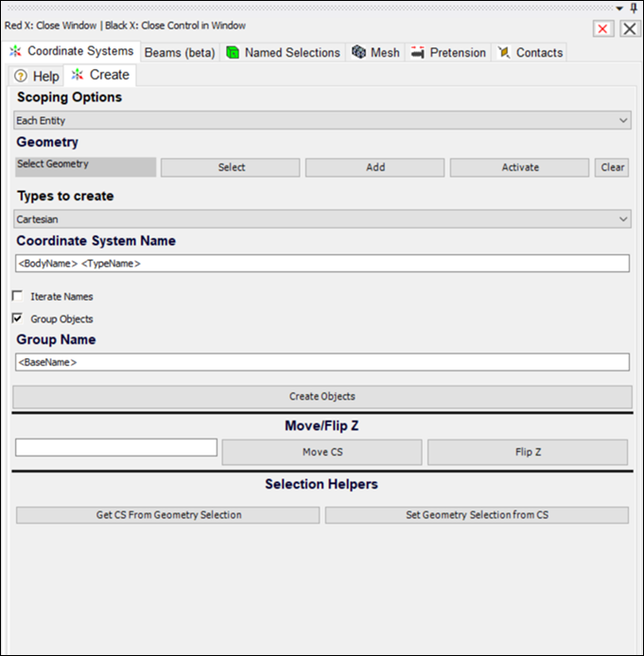Click the Add geometry button
The width and height of the screenshot is (644, 656).
[374, 167]
